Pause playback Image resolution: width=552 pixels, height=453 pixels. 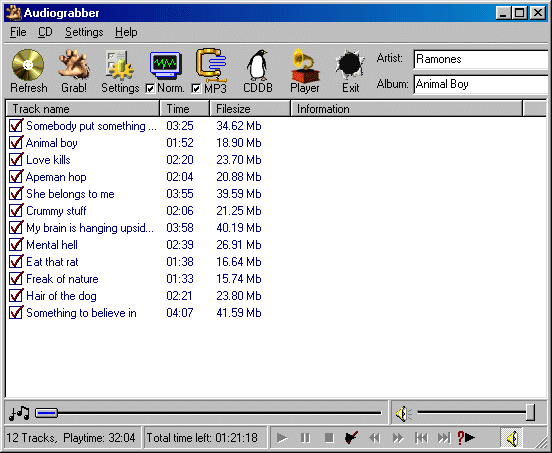point(305,438)
